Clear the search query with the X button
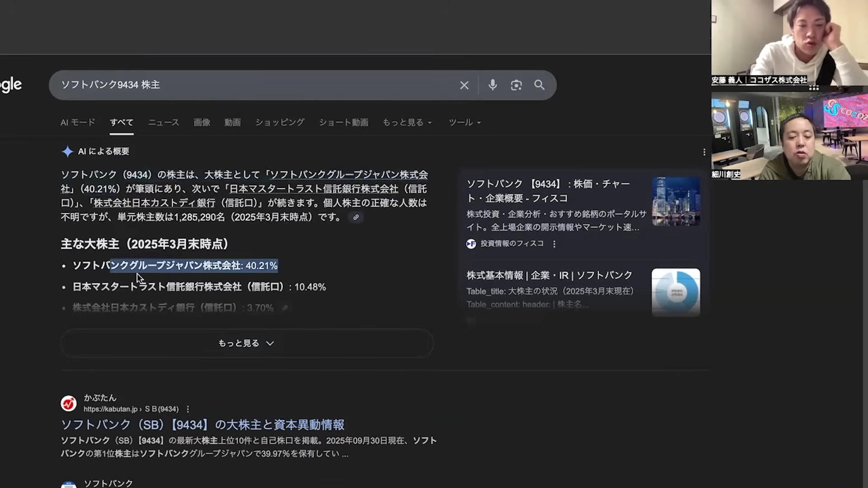This screenshot has height=488, width=868. [464, 85]
